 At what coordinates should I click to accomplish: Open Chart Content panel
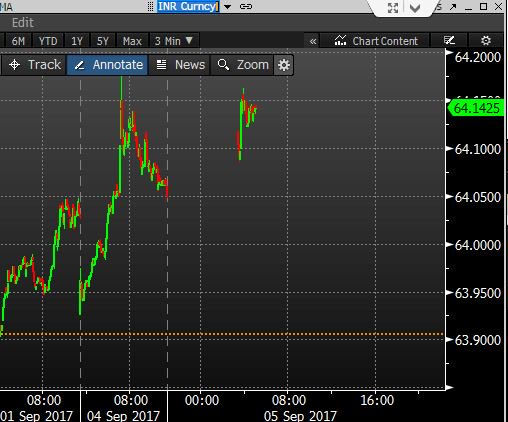[376, 41]
